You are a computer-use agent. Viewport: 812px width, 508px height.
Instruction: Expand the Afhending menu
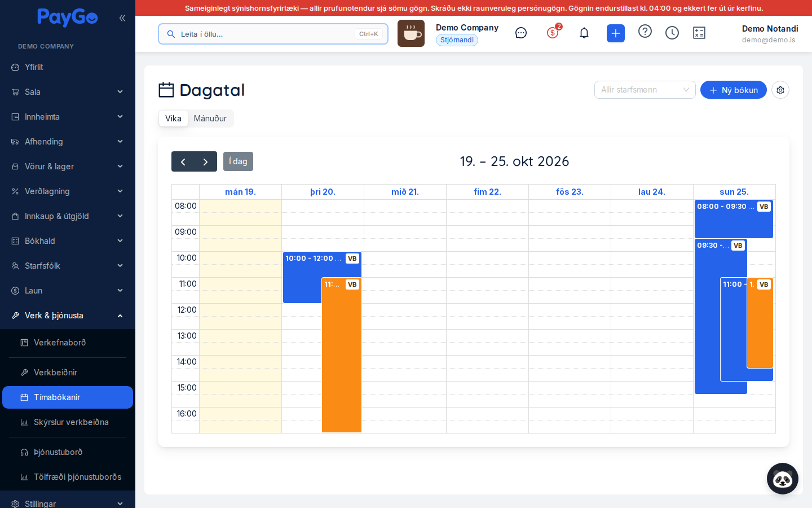click(x=68, y=142)
